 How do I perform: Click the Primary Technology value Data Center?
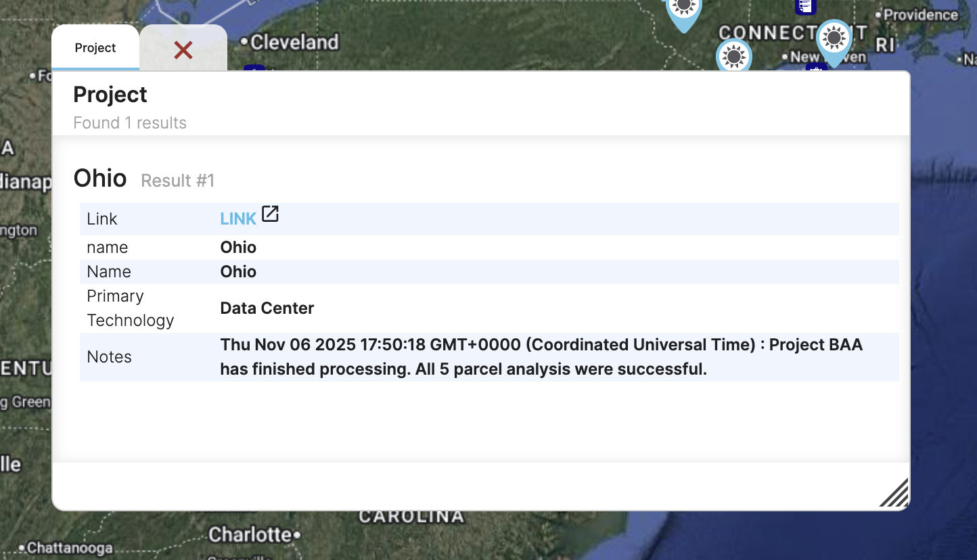(x=267, y=308)
